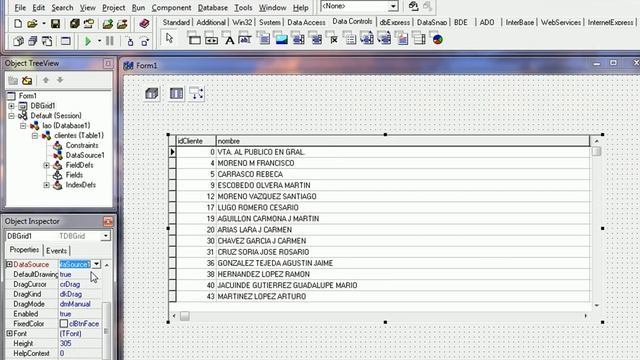Pick the DBCheckBox component in palette
640x360 pixels.
click(334, 39)
